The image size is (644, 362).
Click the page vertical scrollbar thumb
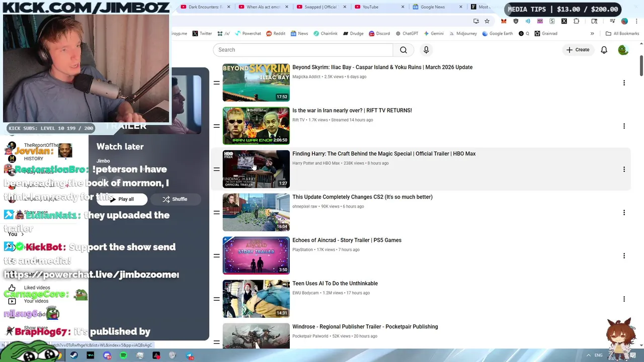click(x=641, y=66)
